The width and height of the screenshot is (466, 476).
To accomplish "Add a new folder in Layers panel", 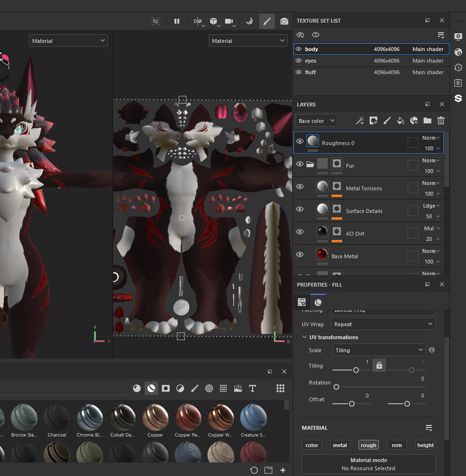I will 427,120.
